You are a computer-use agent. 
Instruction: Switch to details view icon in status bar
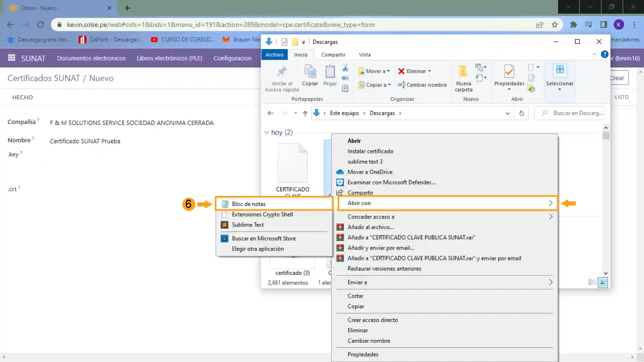tap(592, 282)
